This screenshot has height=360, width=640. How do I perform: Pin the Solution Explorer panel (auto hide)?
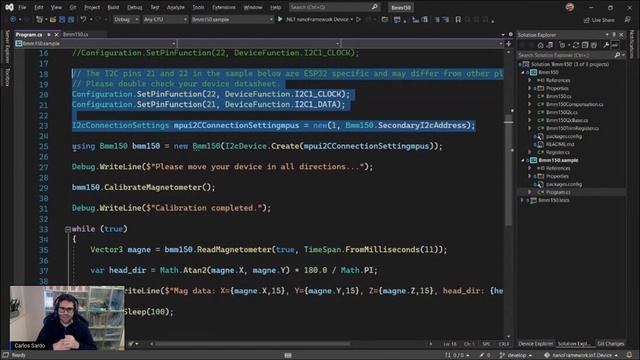[x=614, y=35]
